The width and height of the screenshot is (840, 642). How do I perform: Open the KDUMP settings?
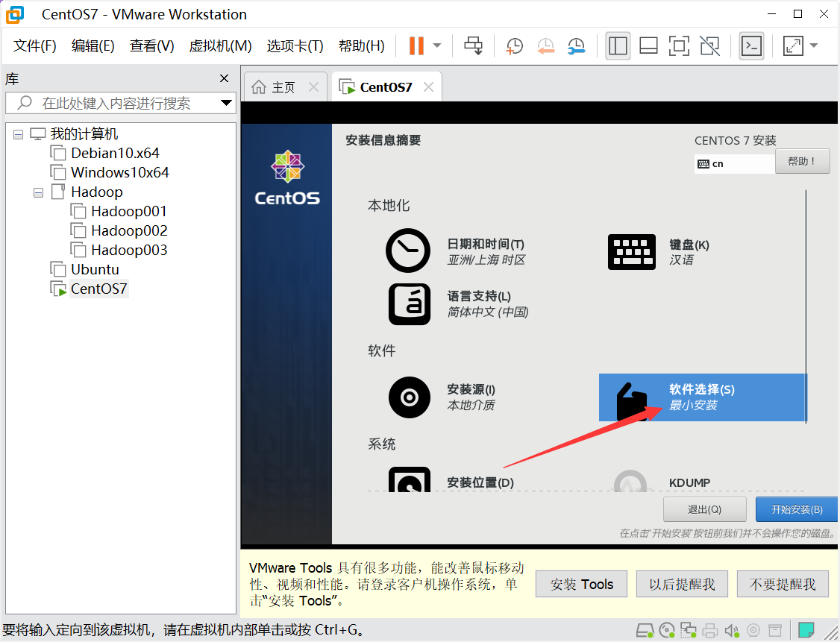click(x=689, y=482)
